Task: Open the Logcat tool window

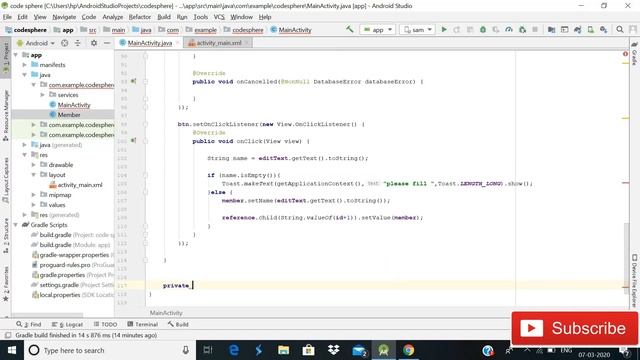Action: [67, 324]
